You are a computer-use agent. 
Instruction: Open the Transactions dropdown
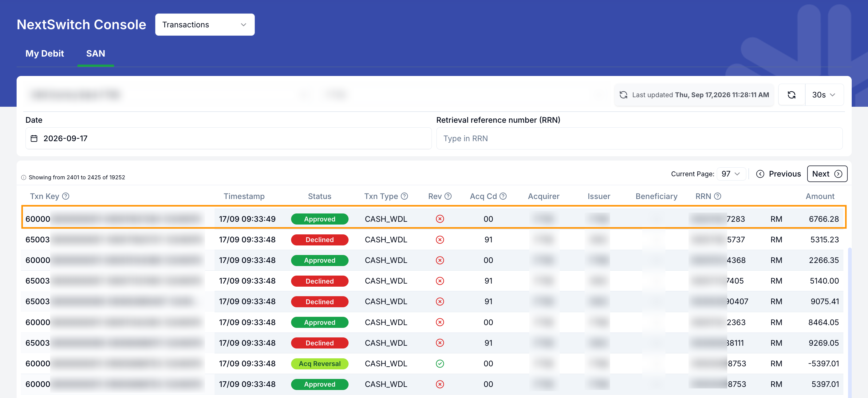[x=204, y=25]
